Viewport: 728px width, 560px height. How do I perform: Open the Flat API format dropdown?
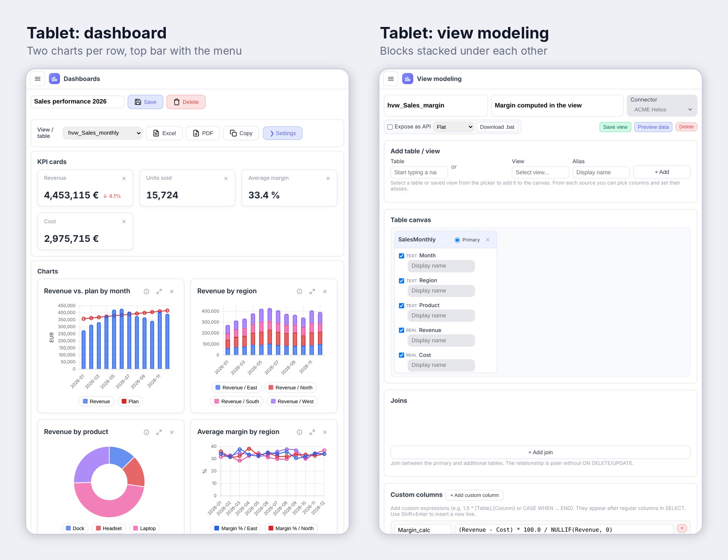point(454,127)
